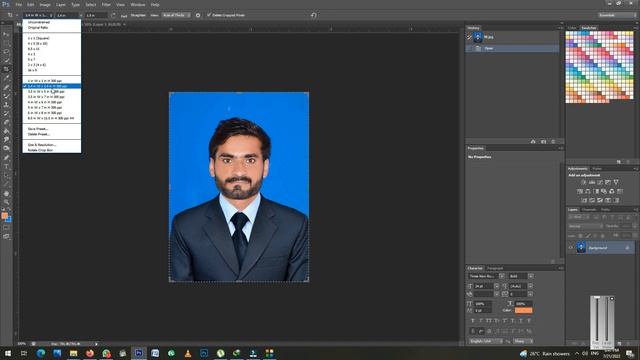Select the Horizontal Type tool
The image size is (640, 360).
click(6, 167)
